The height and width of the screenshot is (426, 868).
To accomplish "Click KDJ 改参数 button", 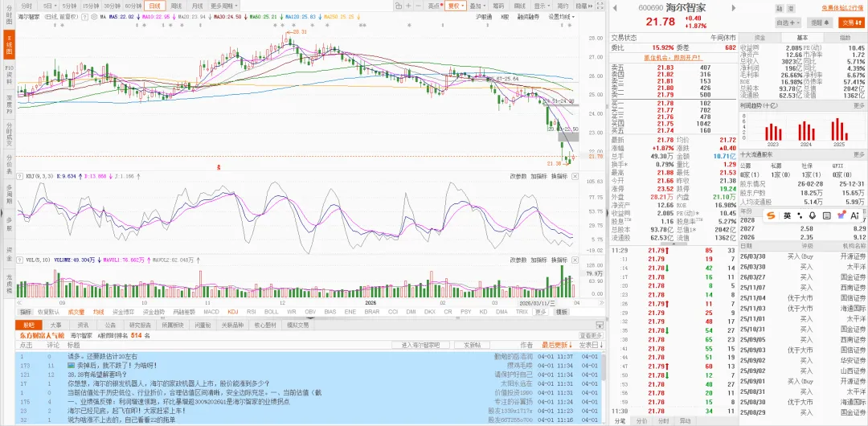I will point(518,176).
